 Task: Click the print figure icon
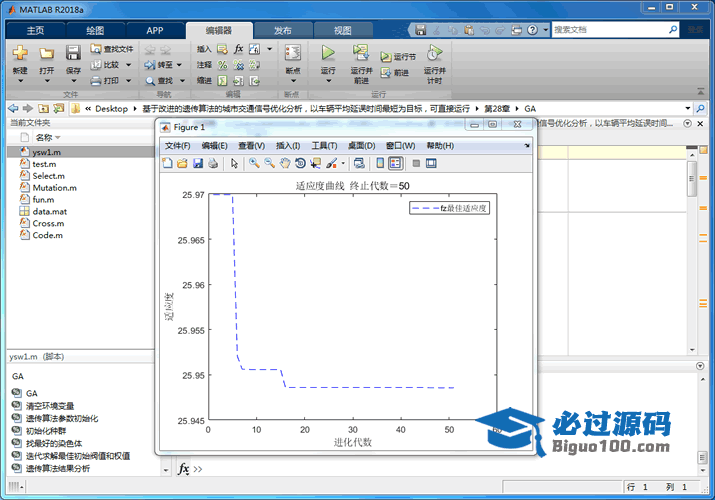[x=213, y=163]
